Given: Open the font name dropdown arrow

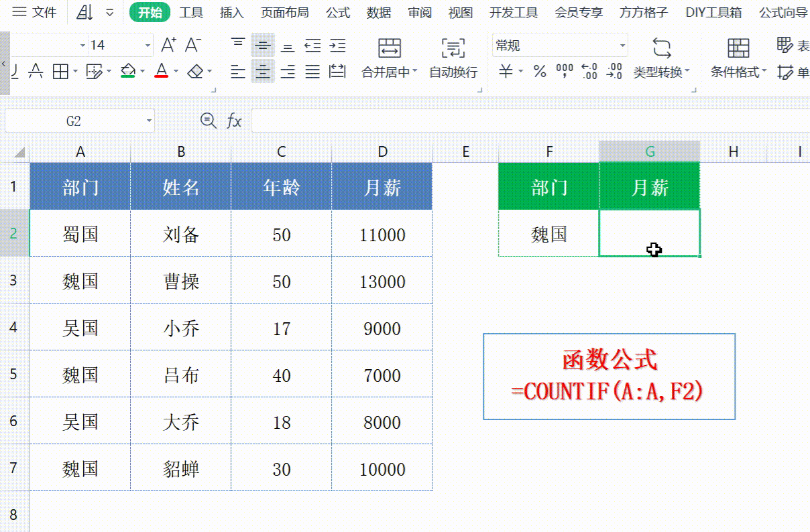Looking at the screenshot, I should click(83, 46).
